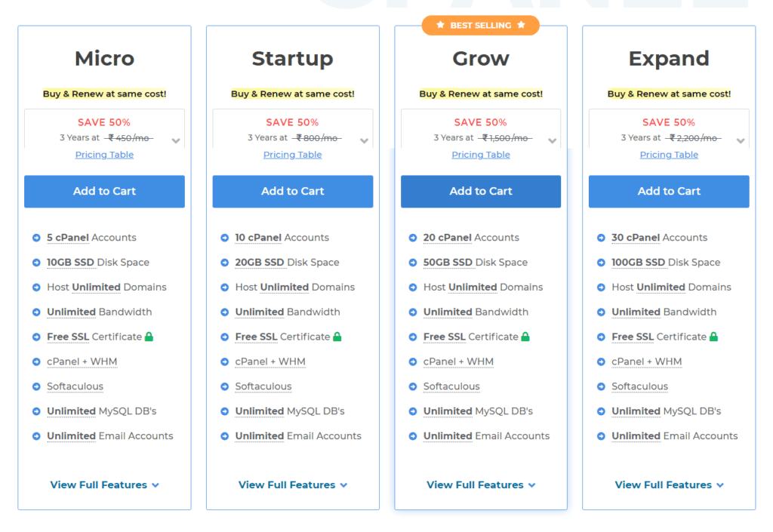Image resolution: width=773 pixels, height=532 pixels.
Task: Expand View Full Features for Micro plan
Action: [x=104, y=485]
